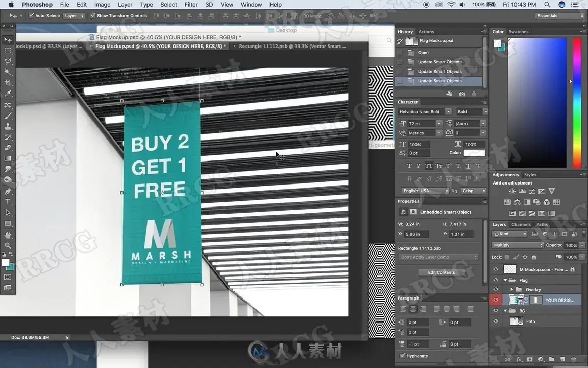Open Essentials workspace dropdown
This screenshot has width=588, height=368.
pyautogui.click(x=560, y=16)
